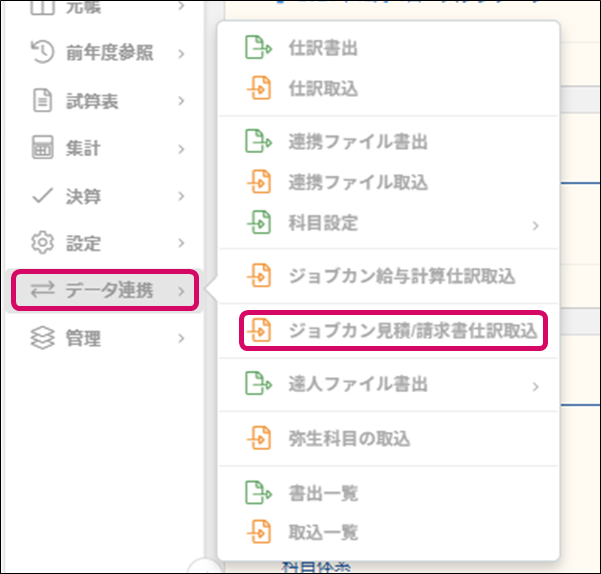Click the 集計 calculator icon
This screenshot has height=574, width=601.
click(42, 149)
